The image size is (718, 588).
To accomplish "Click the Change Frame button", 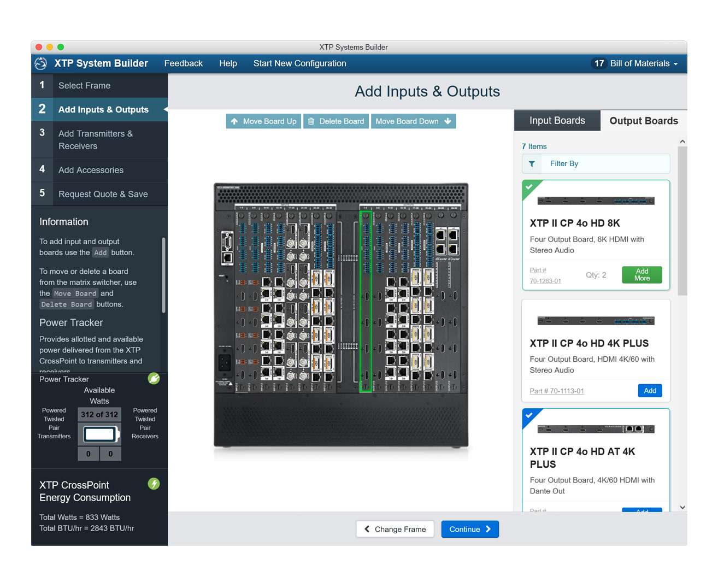I will pyautogui.click(x=395, y=529).
